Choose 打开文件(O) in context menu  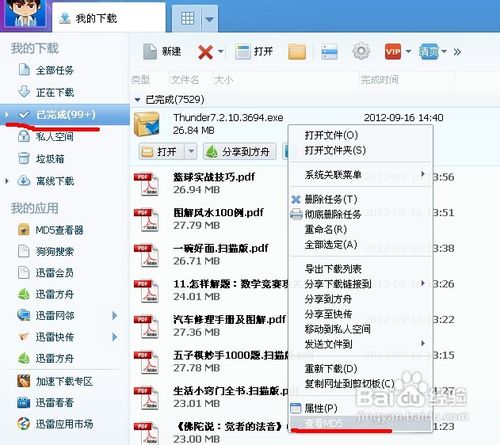(331, 135)
